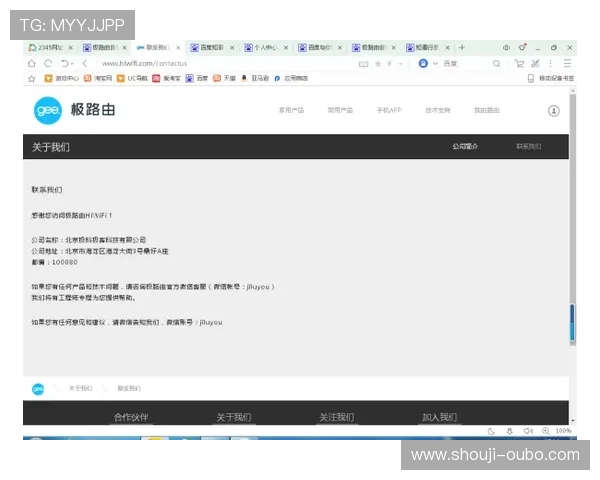This screenshot has width=600, height=480.
Task: Open the 手机APP site menu item
Action: [389, 111]
